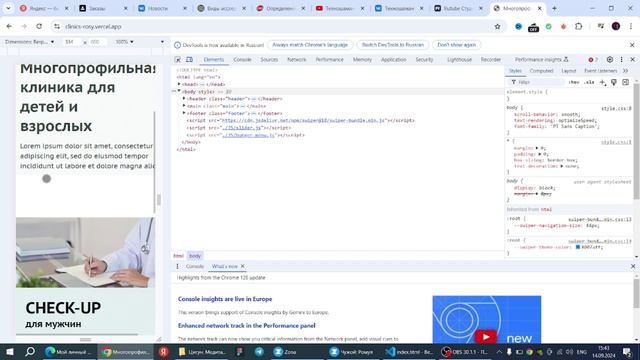Select the html breadcrumb
This screenshot has width=640, height=360.
(x=178, y=256)
